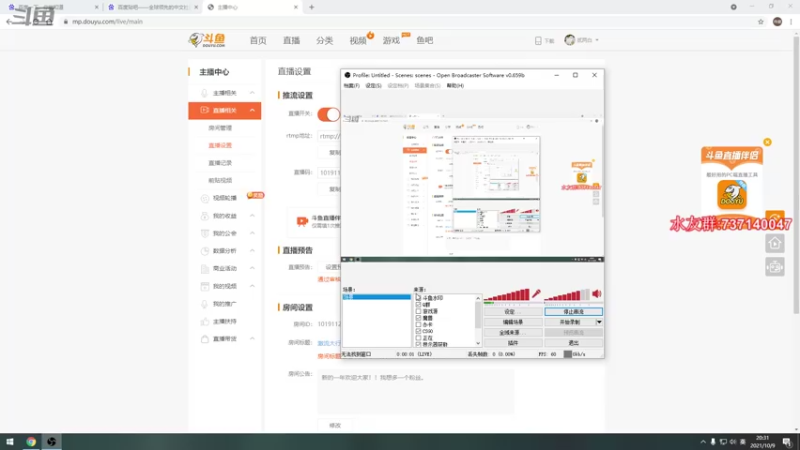Image resolution: width=800 pixels, height=450 pixels.
Task: Expand the 我的视频 chevron
Action: coord(252,286)
